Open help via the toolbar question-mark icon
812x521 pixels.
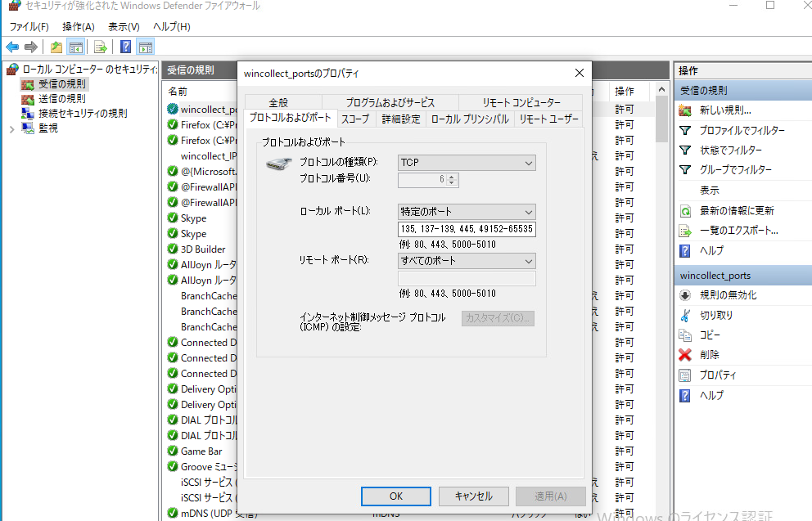125,47
